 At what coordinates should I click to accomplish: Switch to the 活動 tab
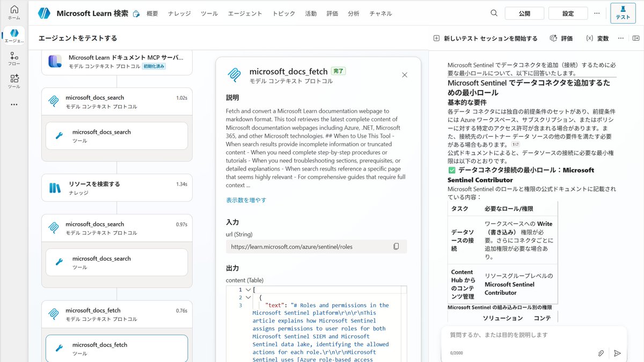(x=311, y=13)
